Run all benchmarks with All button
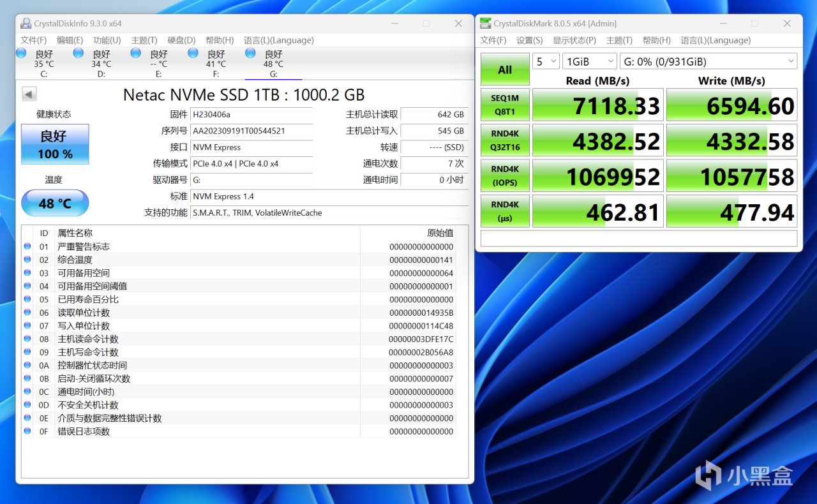 [x=505, y=70]
